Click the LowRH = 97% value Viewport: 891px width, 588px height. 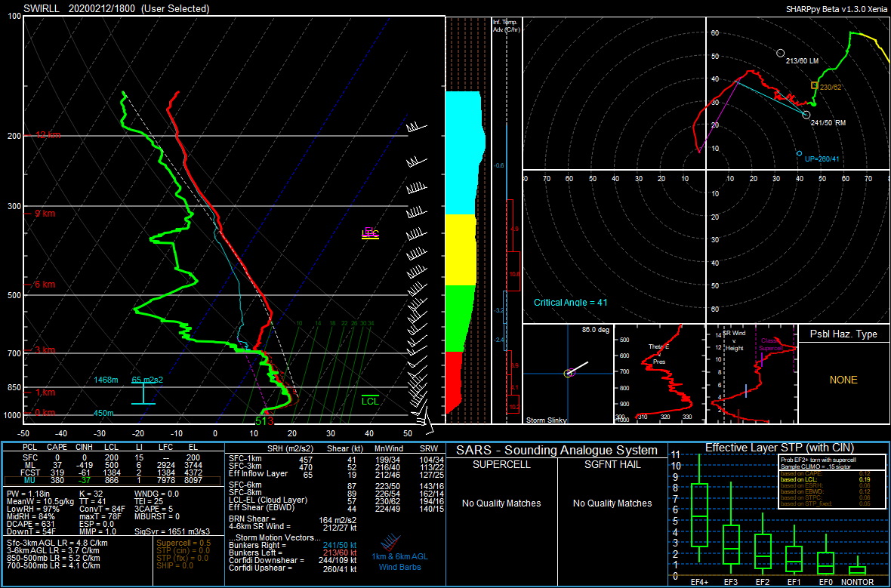(32, 509)
